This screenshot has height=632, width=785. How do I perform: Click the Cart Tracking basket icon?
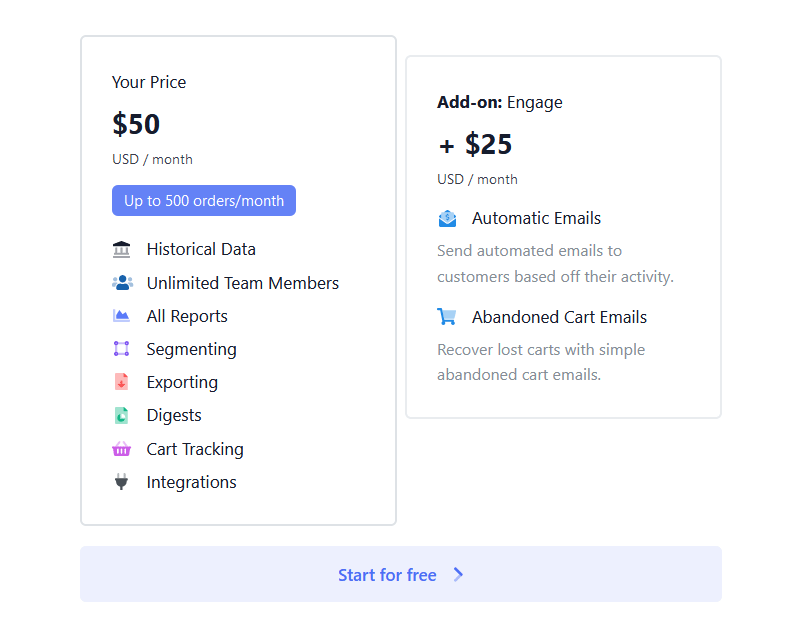pyautogui.click(x=121, y=449)
